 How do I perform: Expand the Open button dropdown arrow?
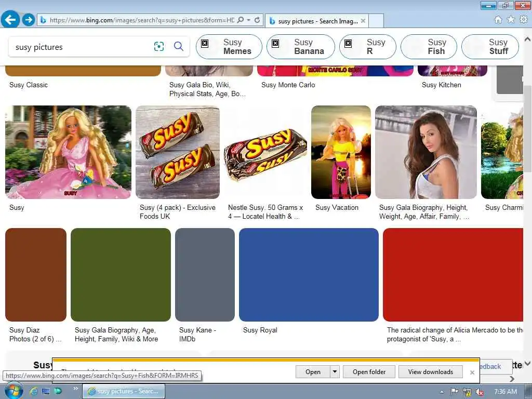[x=335, y=372]
